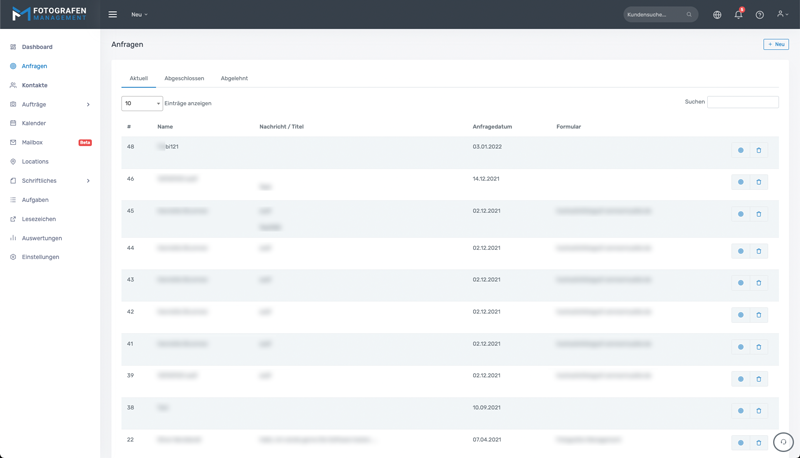
Task: Switch to the Abgeschlossen tab
Action: (184, 78)
